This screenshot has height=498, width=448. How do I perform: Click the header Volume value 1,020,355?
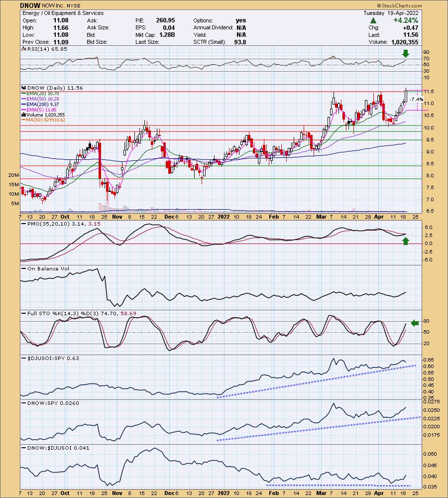click(x=405, y=42)
